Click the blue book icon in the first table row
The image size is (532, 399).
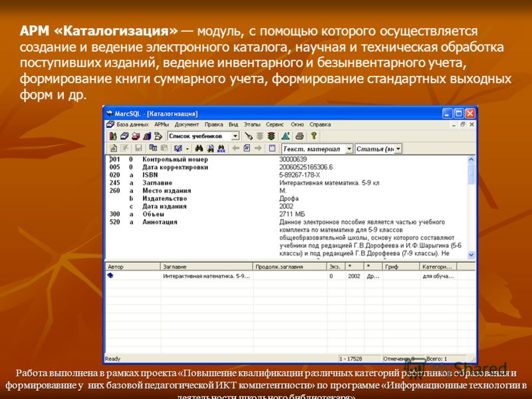(110, 275)
